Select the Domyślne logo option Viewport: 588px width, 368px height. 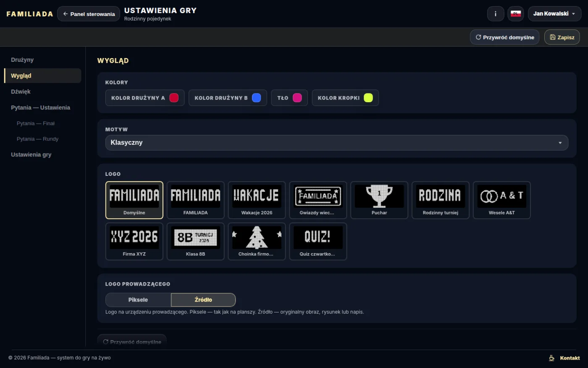[134, 200]
